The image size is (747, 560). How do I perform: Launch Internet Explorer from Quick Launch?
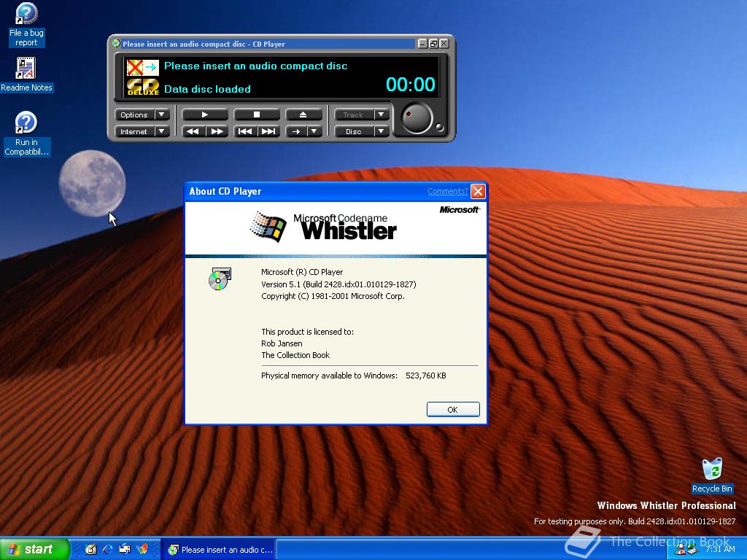coord(108,549)
